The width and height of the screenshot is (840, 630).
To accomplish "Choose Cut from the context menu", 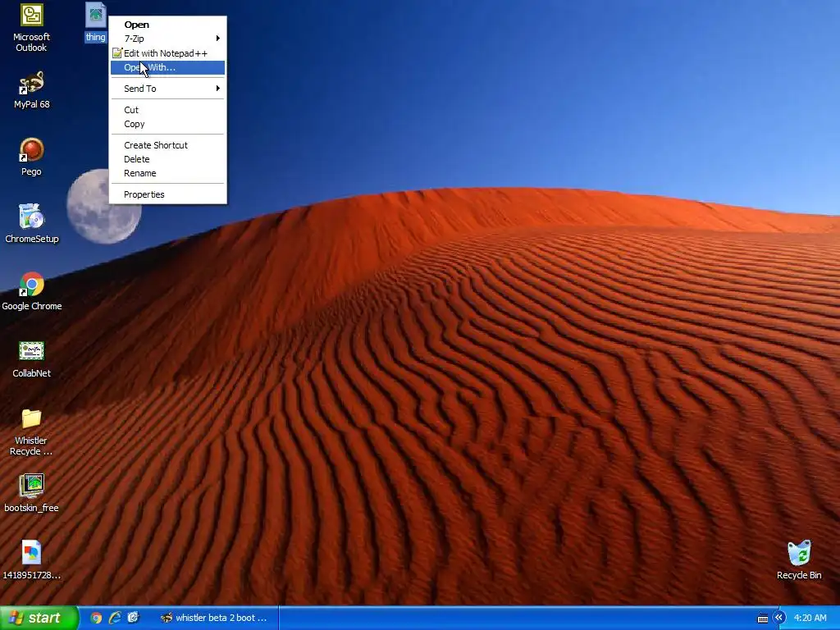I will (x=167, y=110).
